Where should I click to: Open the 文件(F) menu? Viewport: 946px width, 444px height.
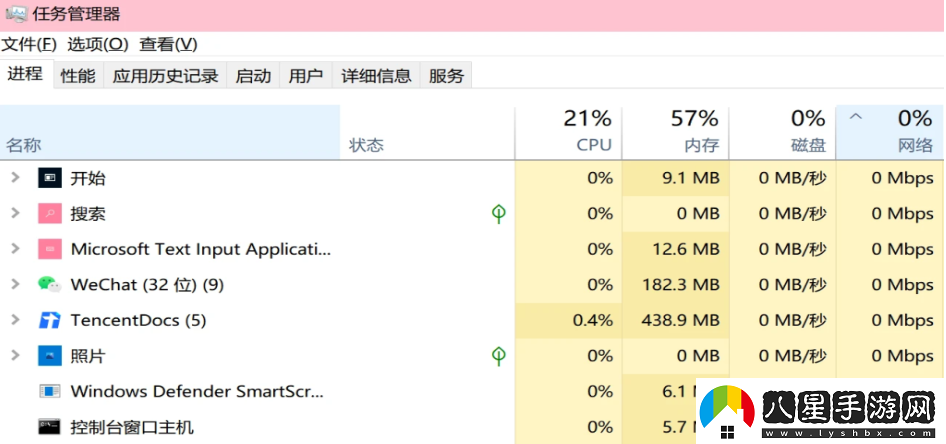point(29,45)
